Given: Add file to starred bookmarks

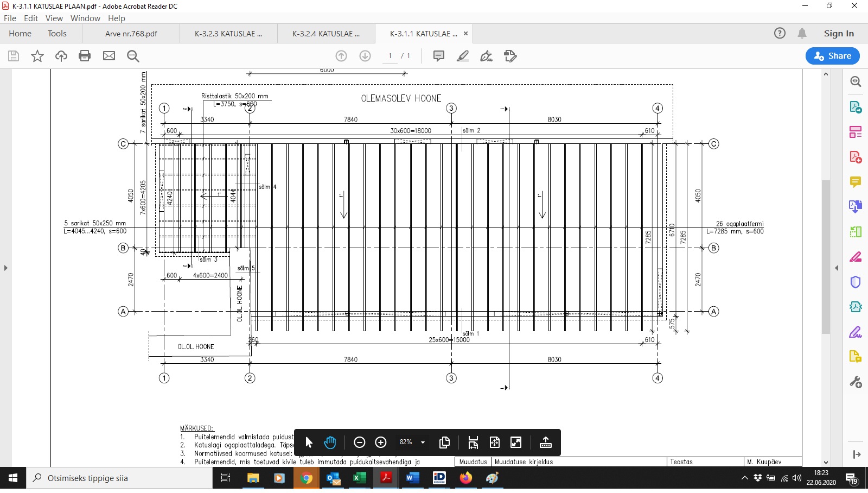Looking at the screenshot, I should point(37,56).
